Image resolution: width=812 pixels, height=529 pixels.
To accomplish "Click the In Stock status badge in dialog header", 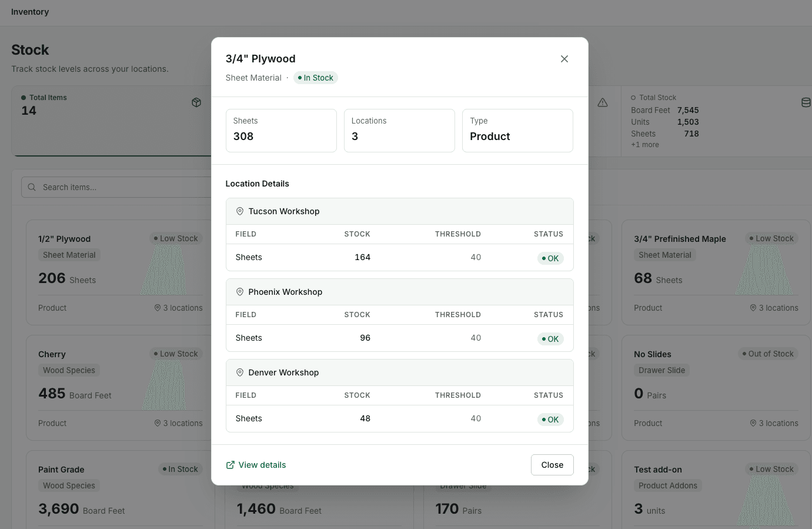I will 316,78.
